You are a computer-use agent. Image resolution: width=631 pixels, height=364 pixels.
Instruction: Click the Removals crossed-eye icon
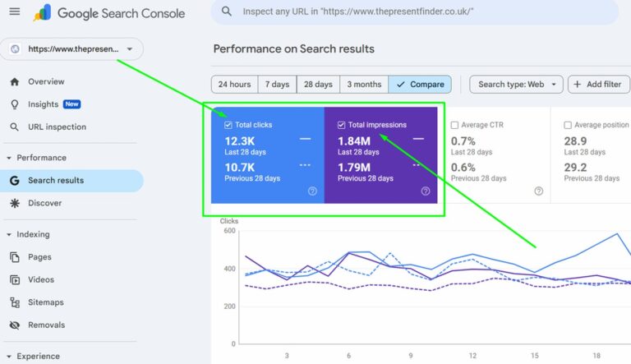pos(14,325)
